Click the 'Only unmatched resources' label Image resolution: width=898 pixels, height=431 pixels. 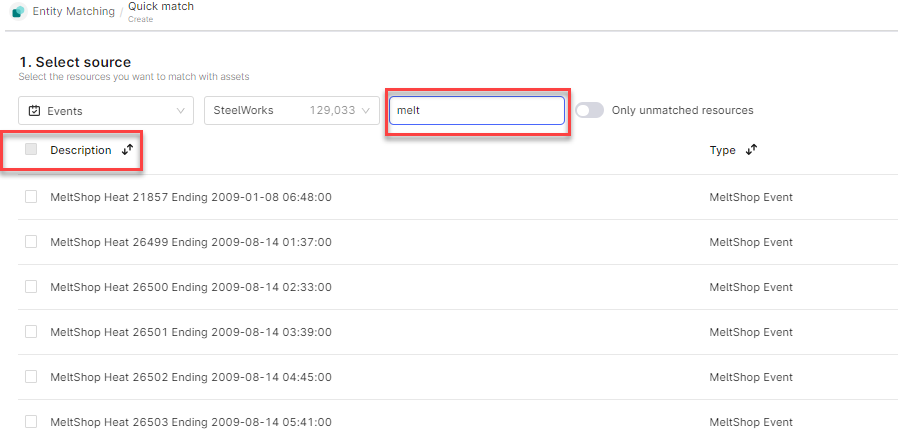click(x=683, y=110)
